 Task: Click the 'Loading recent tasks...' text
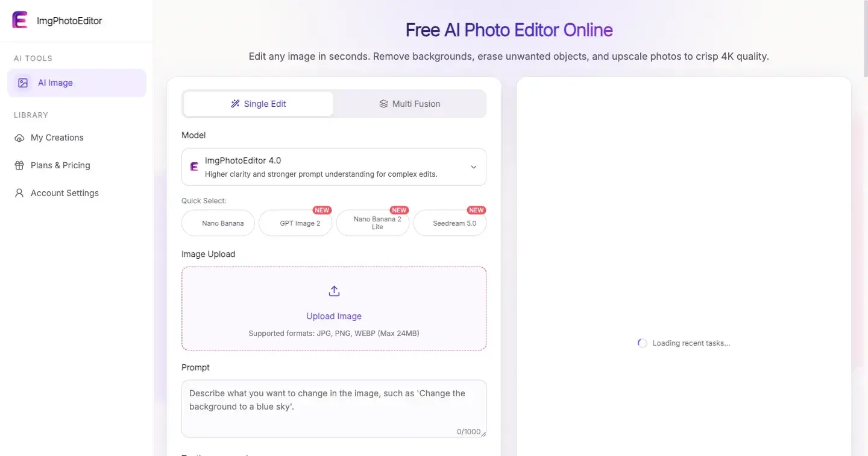[691, 343]
